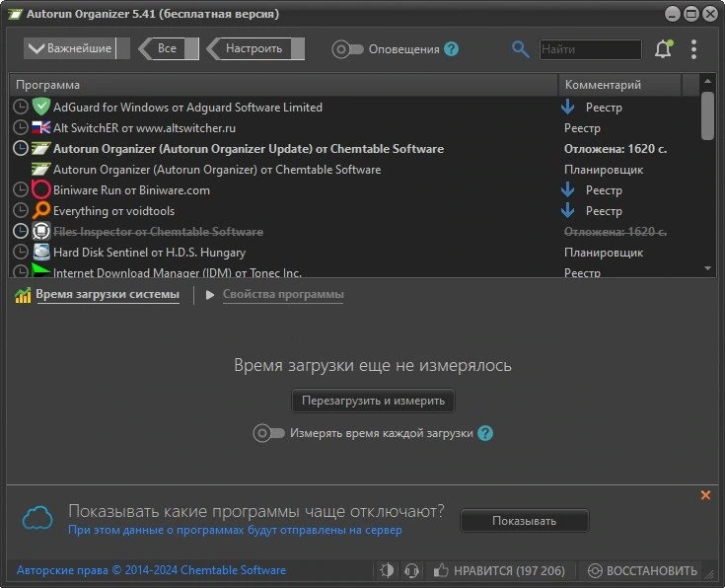This screenshot has width=725, height=588.
Task: Open the three-dot options menu
Action: coord(693,49)
